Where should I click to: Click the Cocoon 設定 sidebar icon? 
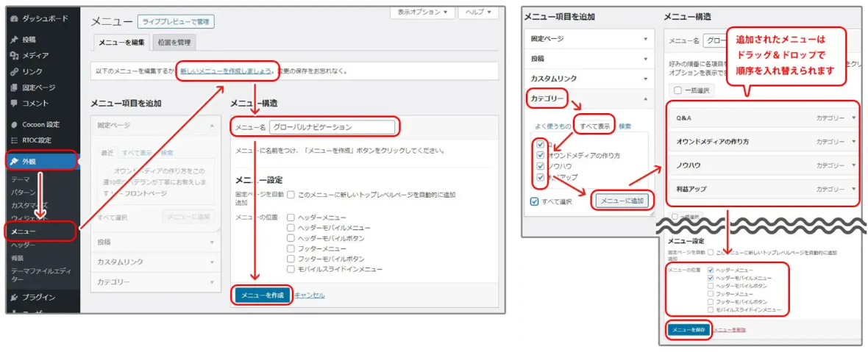[x=14, y=124]
